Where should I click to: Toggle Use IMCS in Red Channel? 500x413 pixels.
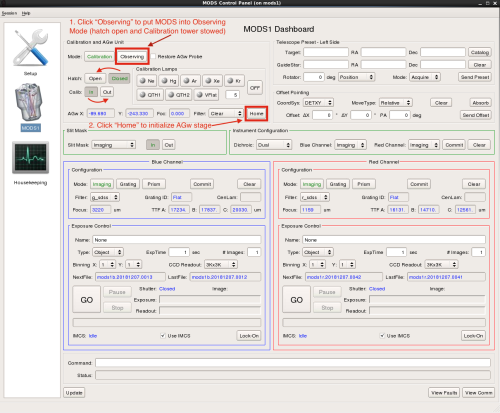382,336
